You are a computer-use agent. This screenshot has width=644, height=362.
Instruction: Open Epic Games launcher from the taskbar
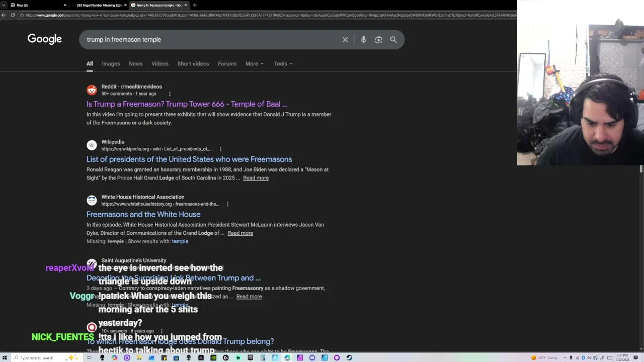[x=250, y=357]
